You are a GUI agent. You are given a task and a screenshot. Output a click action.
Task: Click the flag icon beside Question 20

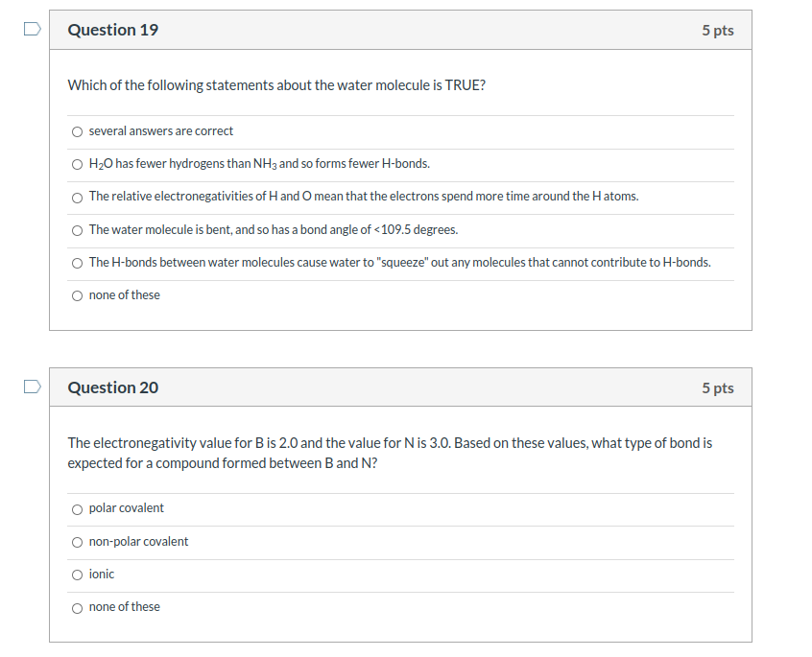tap(31, 386)
